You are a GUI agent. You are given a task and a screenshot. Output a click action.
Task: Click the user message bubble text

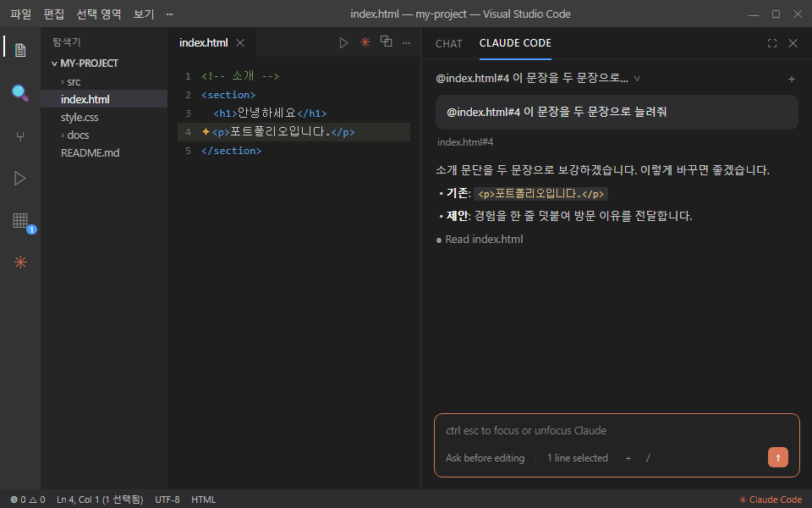[x=557, y=112]
